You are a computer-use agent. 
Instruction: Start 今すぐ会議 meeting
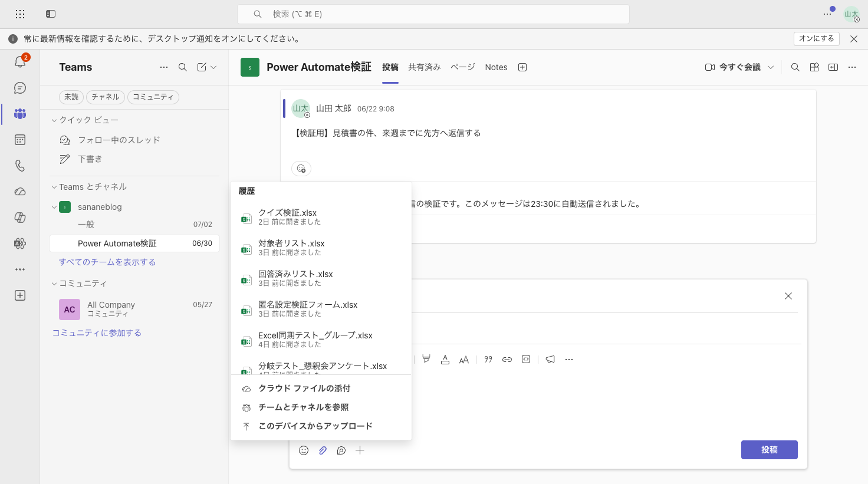[733, 67]
